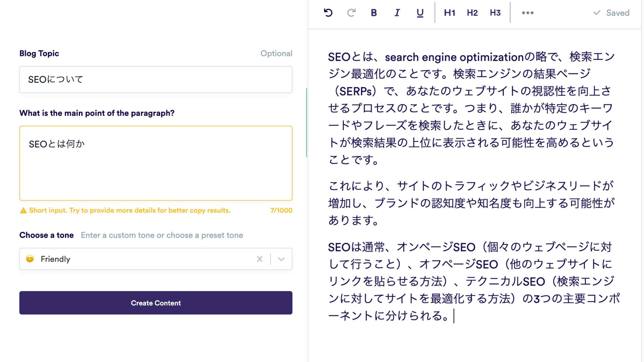Click the panel divider scrollbar
Image resolution: width=644 pixels, height=362 pixels.
[x=306, y=123]
